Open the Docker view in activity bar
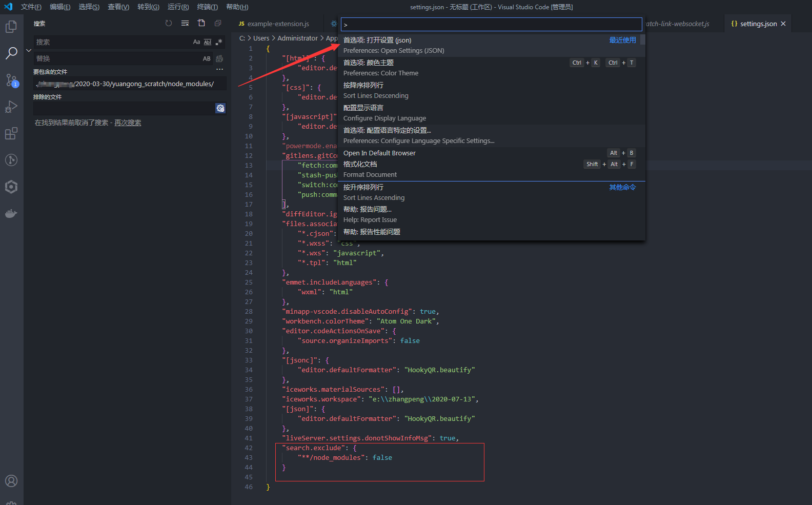Image resolution: width=812 pixels, height=505 pixels. point(11,213)
